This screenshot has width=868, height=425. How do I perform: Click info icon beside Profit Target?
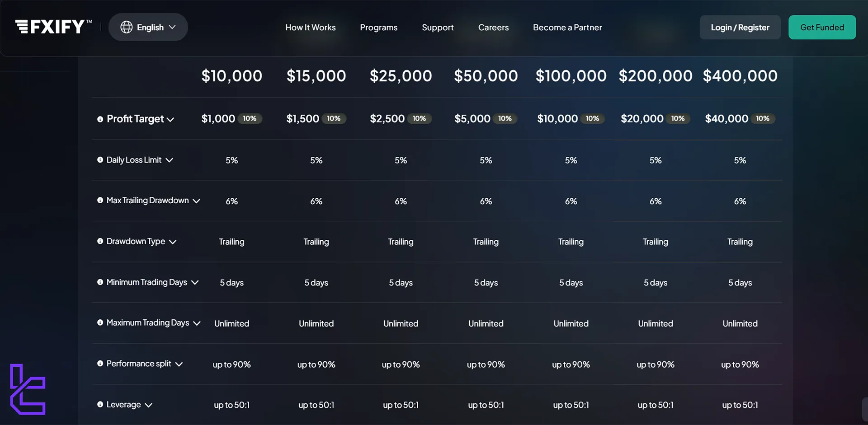coord(100,119)
